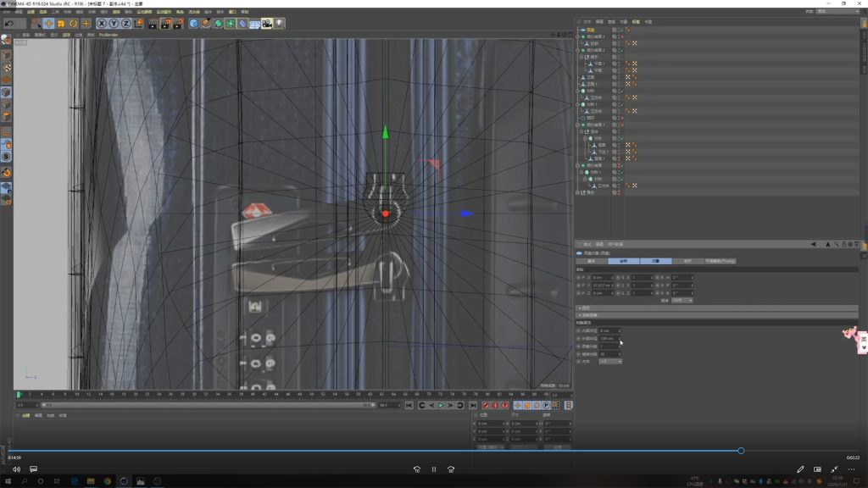Open the rotation order dropdown in Coordinates
Image resolution: width=868 pixels, height=488 pixels.
coord(682,300)
